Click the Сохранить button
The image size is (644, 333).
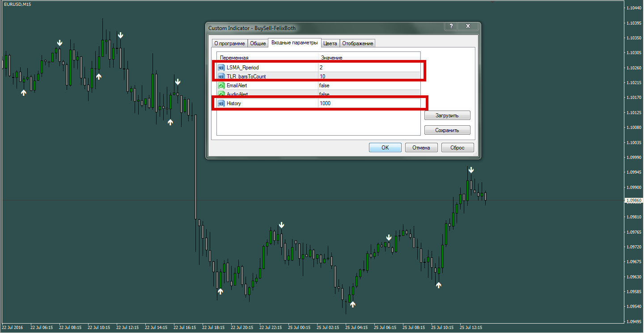447,130
